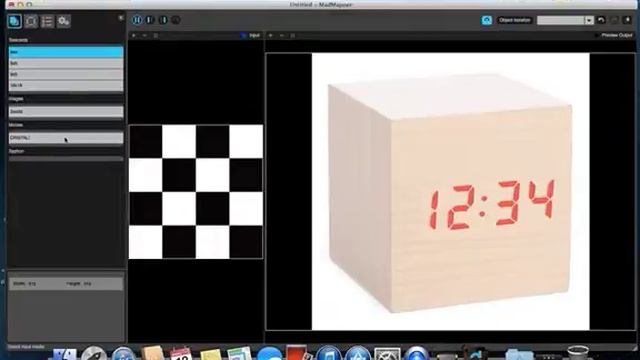This screenshot has width=640, height=360.
Task: Open the Surfaces tab icon
Action: tap(31, 21)
